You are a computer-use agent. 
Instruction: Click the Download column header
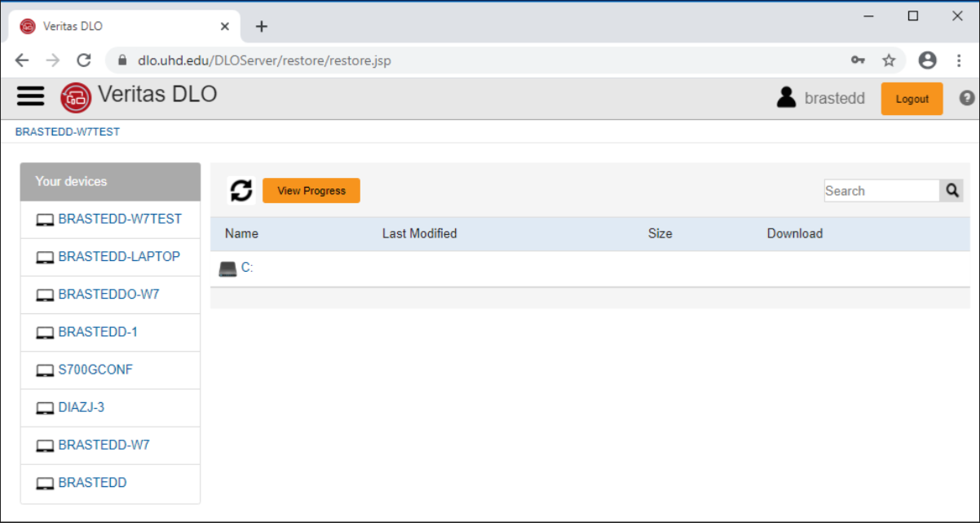tap(794, 233)
